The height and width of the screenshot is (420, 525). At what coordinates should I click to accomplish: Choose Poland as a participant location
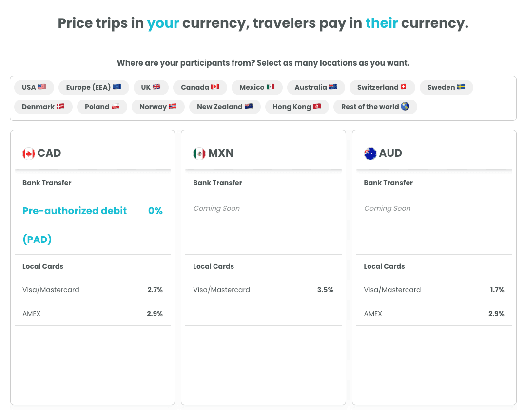(x=102, y=107)
